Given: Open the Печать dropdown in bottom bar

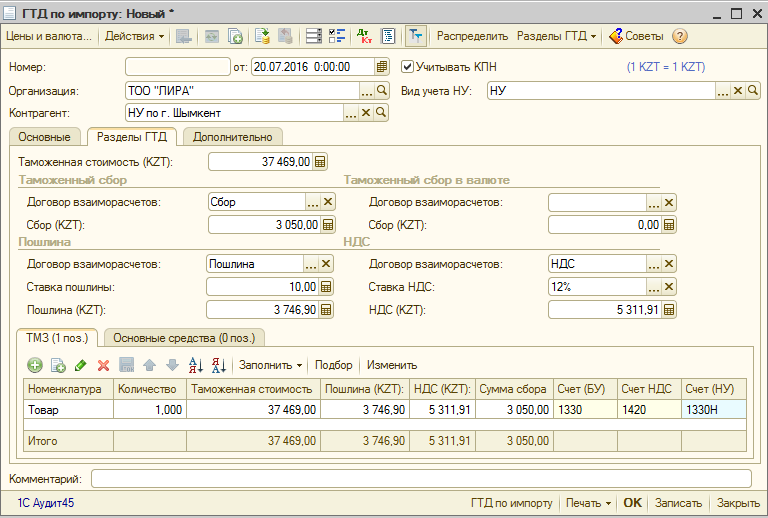Looking at the screenshot, I should coord(587,503).
